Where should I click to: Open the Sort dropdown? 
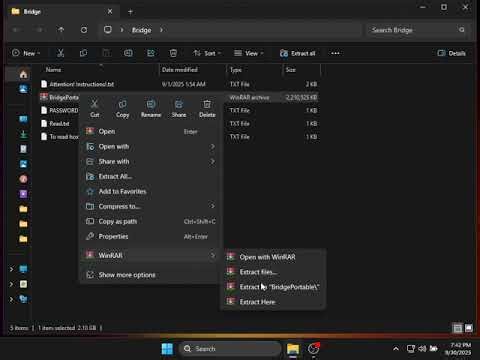tap(207, 53)
